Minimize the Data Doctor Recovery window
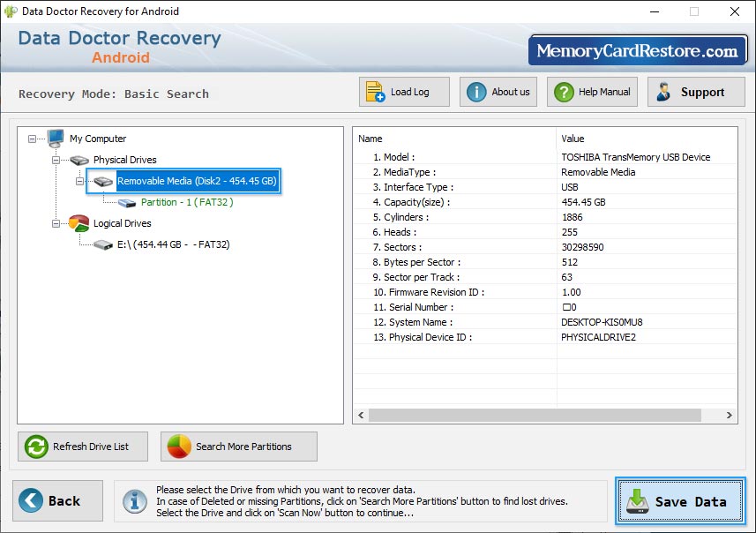Viewport: 756px width, 533px height. point(655,11)
